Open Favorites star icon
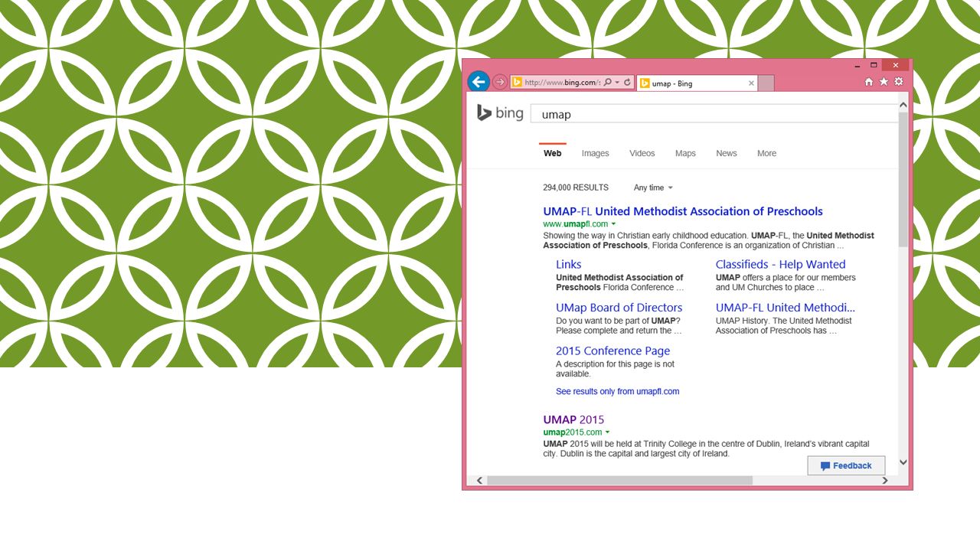The width and height of the screenshot is (980, 551). coord(884,82)
